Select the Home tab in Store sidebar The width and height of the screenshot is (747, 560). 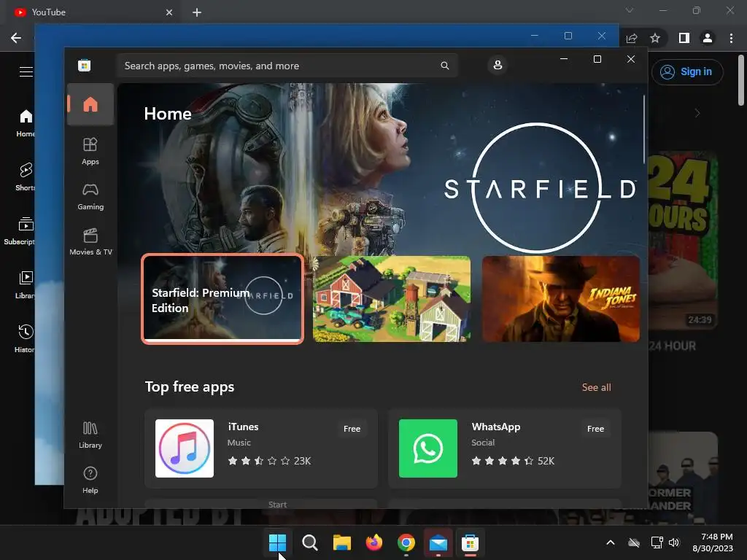click(x=90, y=104)
